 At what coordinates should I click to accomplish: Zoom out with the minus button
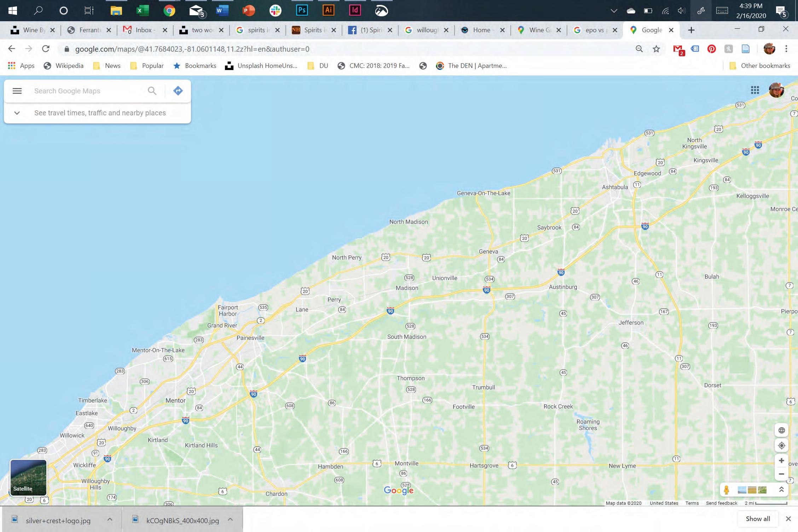pyautogui.click(x=782, y=474)
